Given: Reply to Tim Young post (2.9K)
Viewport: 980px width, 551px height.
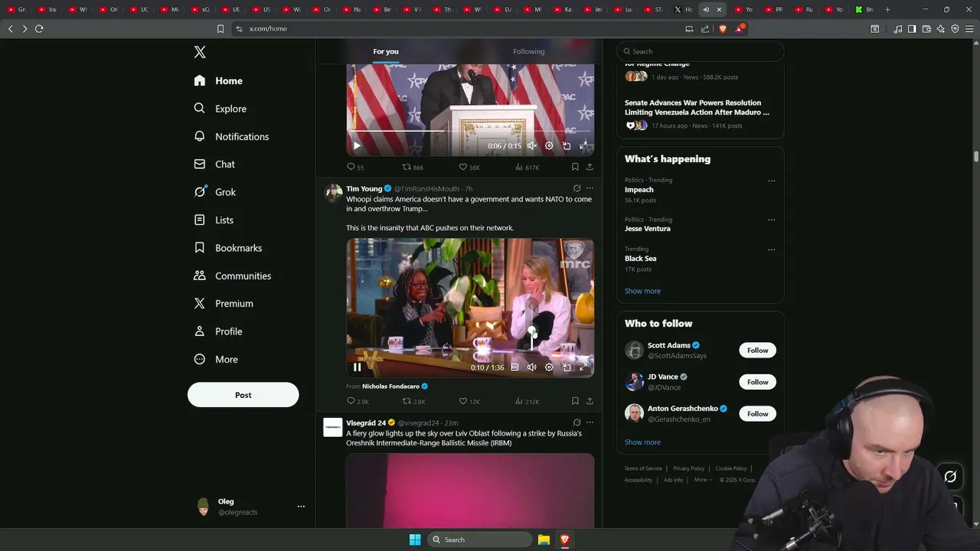Looking at the screenshot, I should pos(358,401).
